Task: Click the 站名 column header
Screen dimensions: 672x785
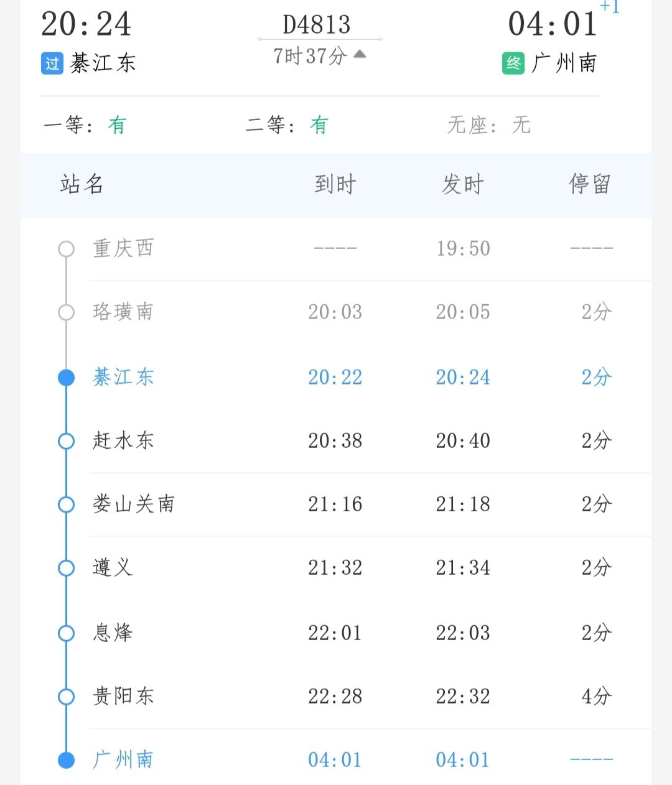Action: pos(82,185)
